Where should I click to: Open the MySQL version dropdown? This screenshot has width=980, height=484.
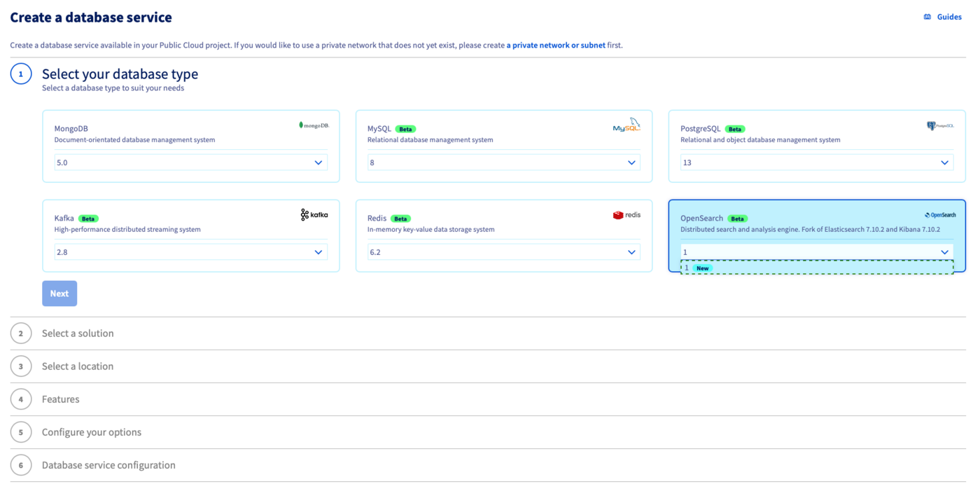tap(503, 162)
